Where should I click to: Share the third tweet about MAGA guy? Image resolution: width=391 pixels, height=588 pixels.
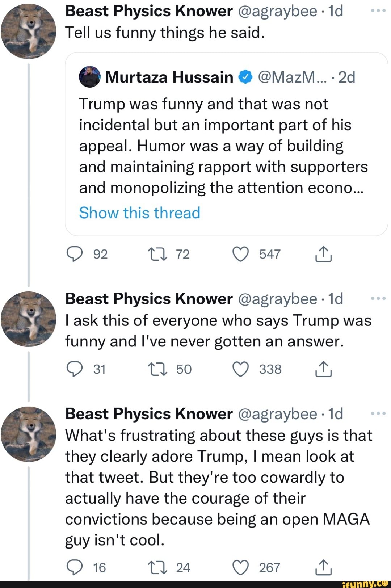coord(323,567)
